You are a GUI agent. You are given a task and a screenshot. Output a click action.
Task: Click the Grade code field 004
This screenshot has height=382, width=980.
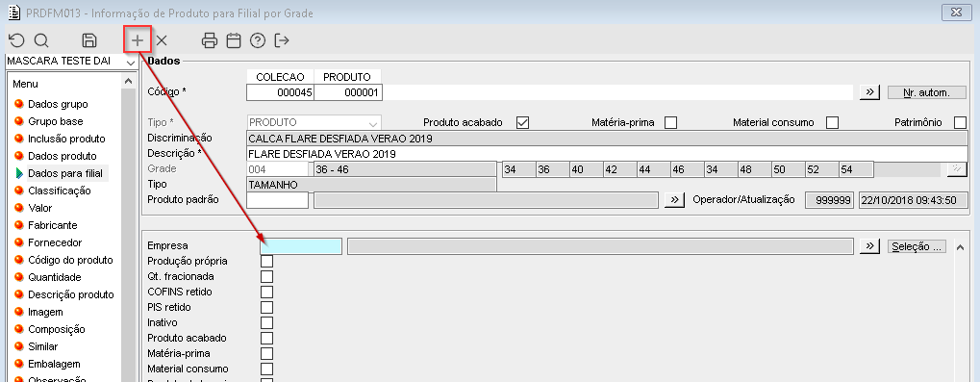[278, 169]
